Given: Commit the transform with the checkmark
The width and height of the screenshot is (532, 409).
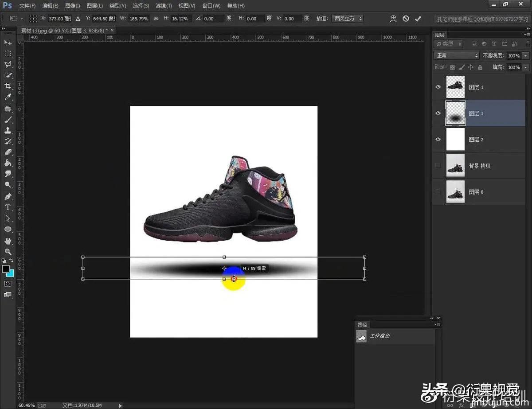Looking at the screenshot, I should pos(418,19).
